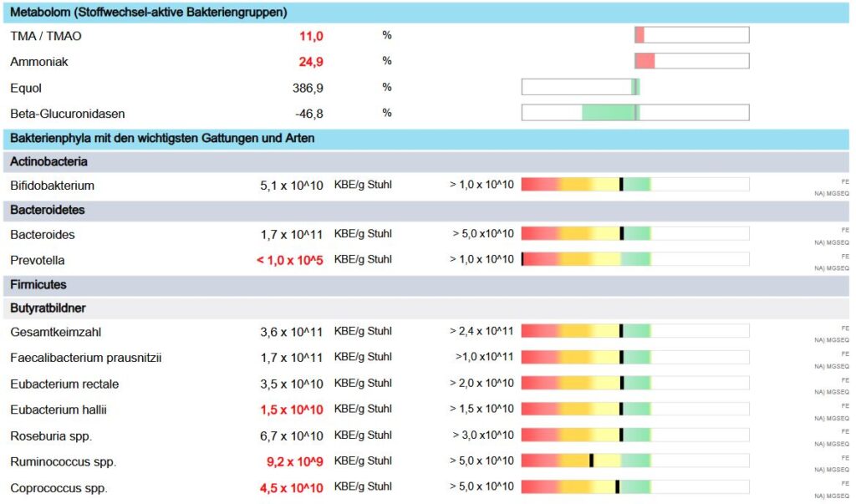Select the Faecalibacterium prausnitzii label
The height and width of the screenshot is (504, 856).
coord(85,358)
